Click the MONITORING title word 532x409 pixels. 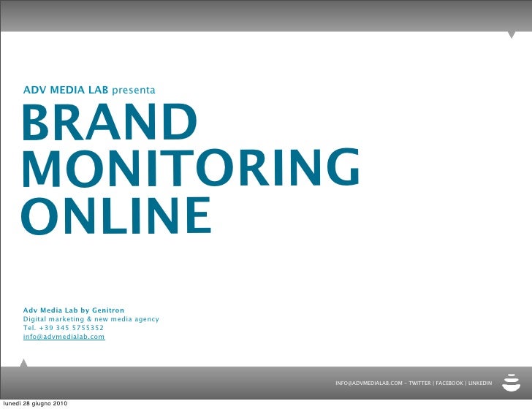tap(191, 167)
